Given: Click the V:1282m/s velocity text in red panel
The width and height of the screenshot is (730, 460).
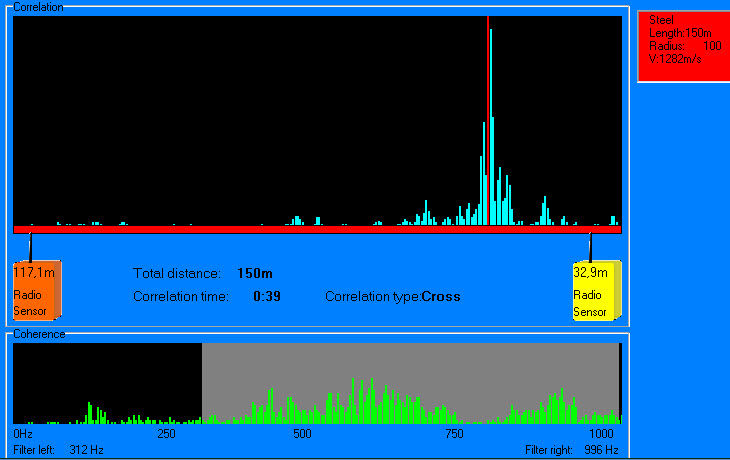Looking at the screenshot, I should [675, 58].
